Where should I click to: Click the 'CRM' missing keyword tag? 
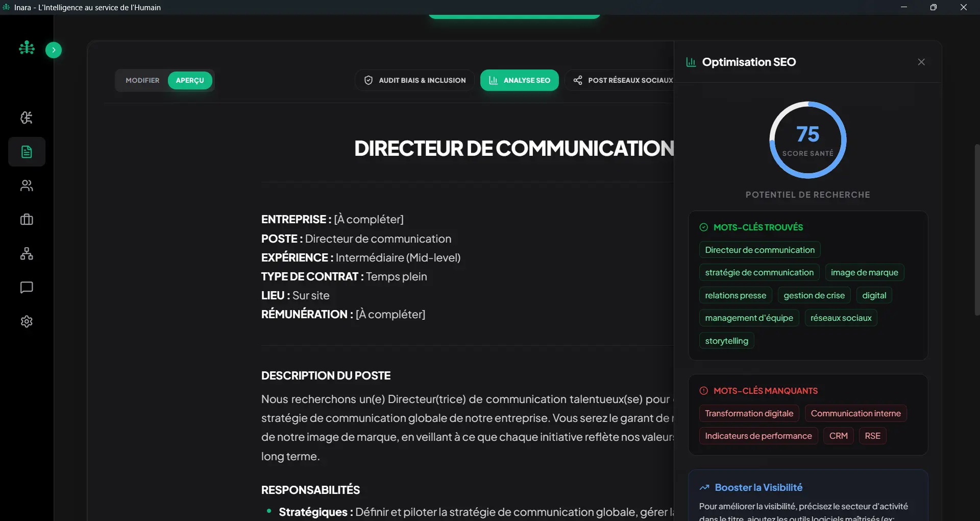[839, 436]
